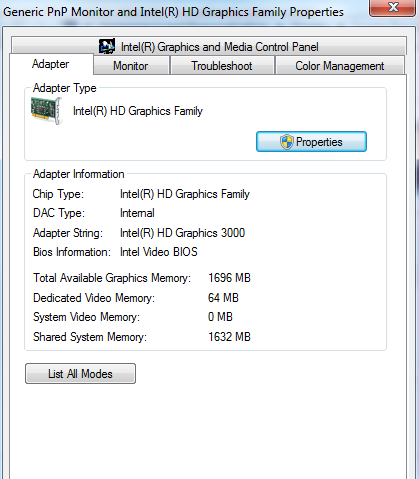Click the Shared System Memory label

[x=90, y=337]
